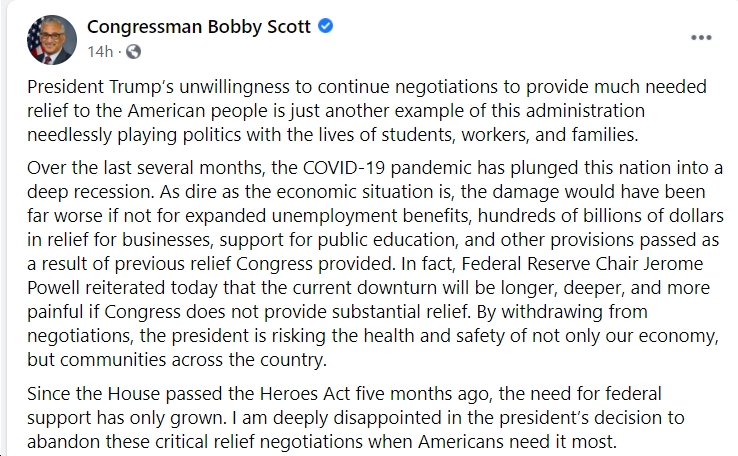Click the paragraph beginning 'Since the House passed'
This screenshot has width=738, height=456.
355,418
